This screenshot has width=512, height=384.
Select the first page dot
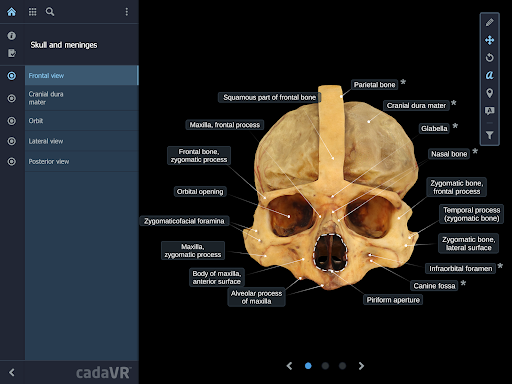pos(308,366)
